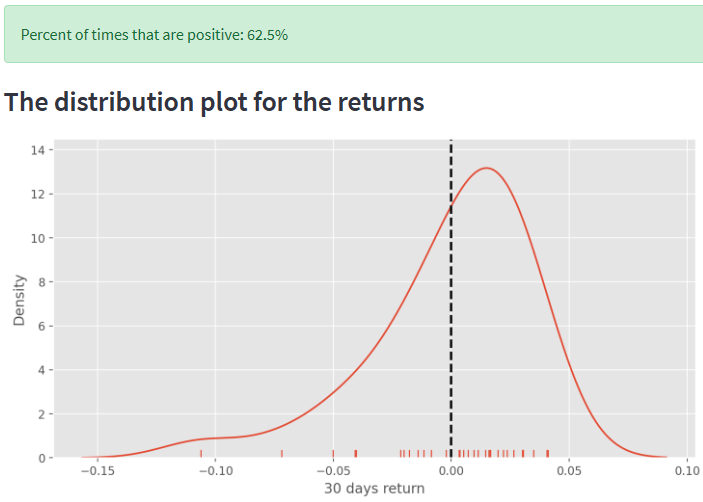Click the -0.10 x-axis tick label
Viewport: 703px width, 502px height.
(213, 470)
